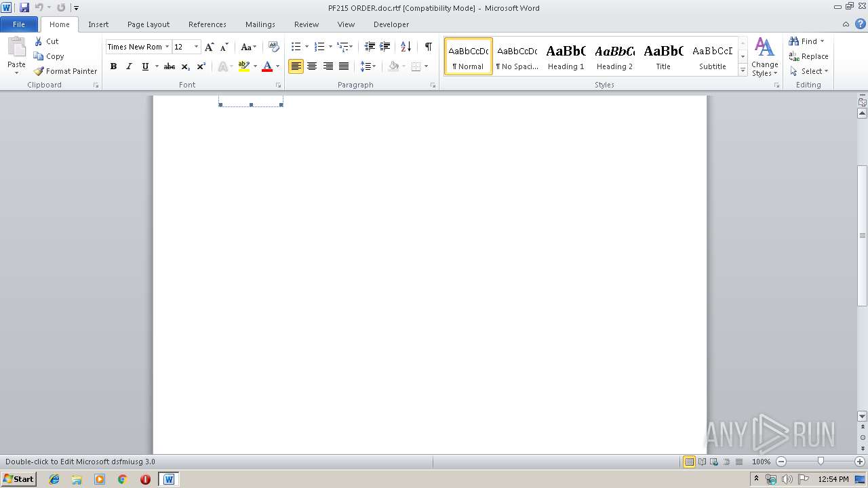Viewport: 868px width, 488px height.
Task: Toggle Underline formatting
Action: [144, 66]
